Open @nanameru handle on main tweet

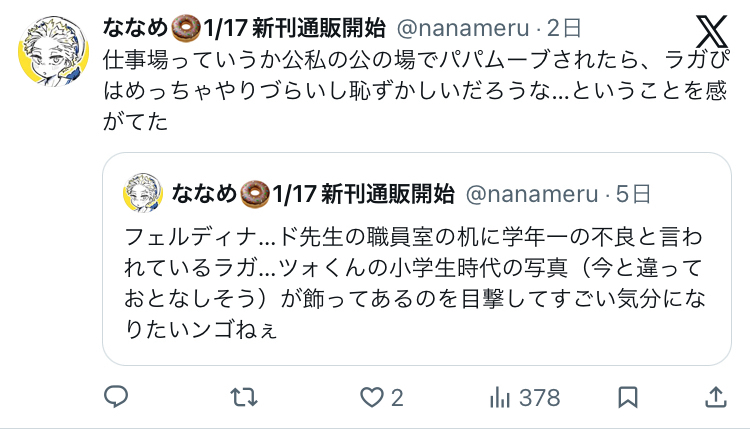(463, 28)
